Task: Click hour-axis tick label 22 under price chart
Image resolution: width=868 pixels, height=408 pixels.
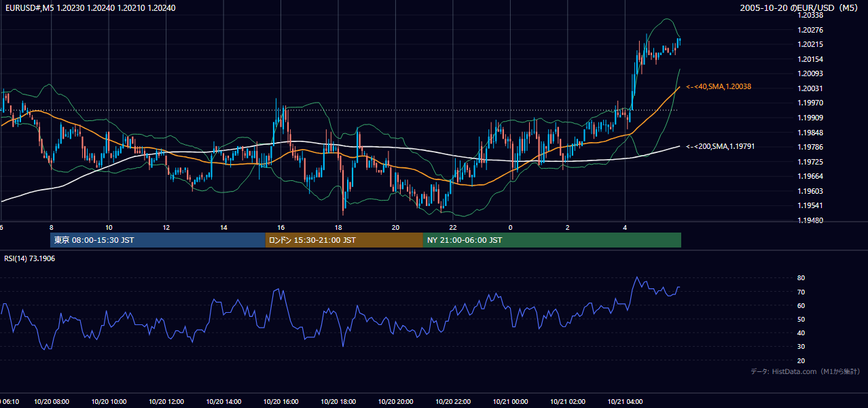Action: (x=453, y=227)
